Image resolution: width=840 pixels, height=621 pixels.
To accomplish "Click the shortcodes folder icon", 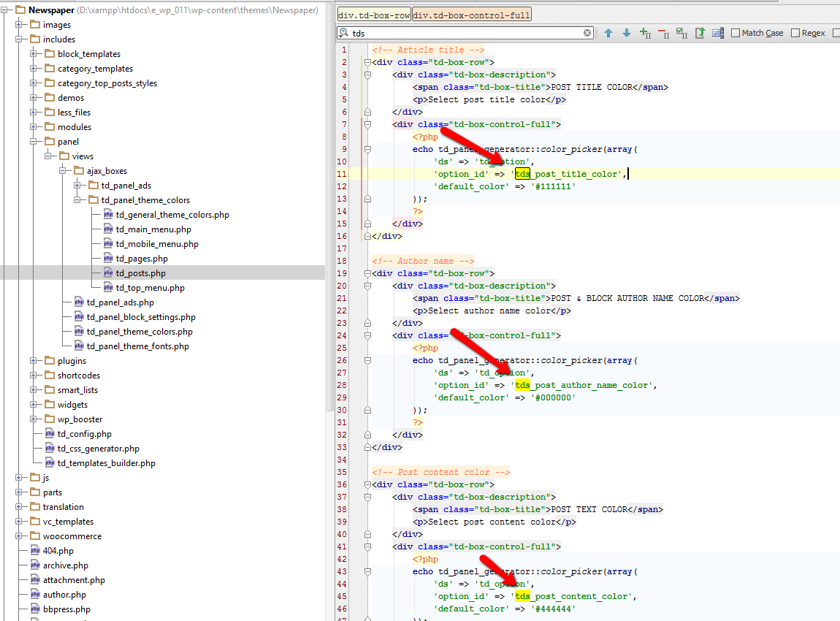I will (x=50, y=375).
